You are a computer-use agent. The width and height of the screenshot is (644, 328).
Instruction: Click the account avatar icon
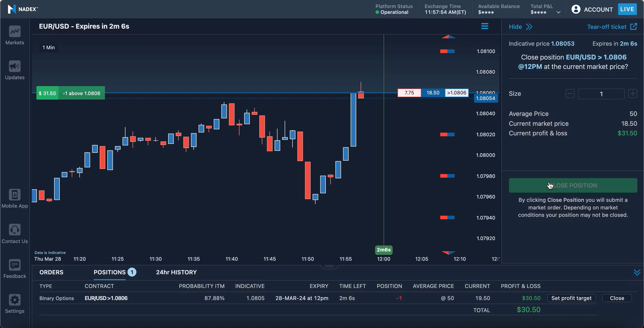point(576,9)
